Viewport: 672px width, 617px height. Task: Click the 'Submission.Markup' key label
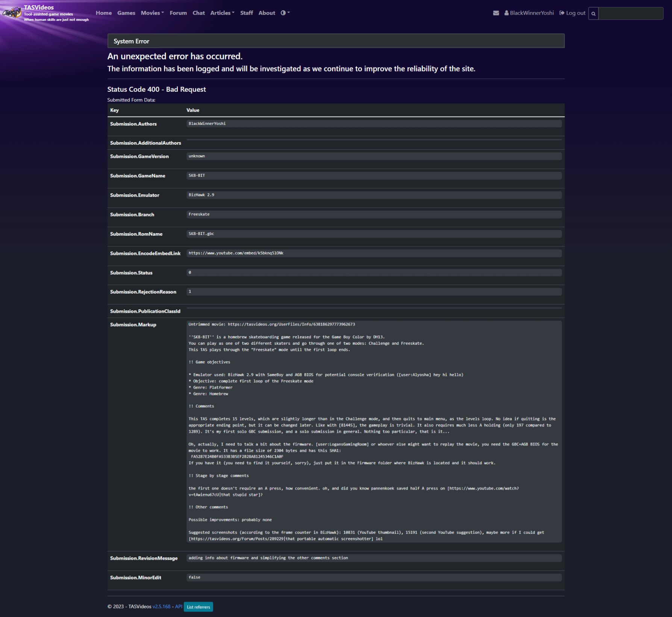point(133,325)
